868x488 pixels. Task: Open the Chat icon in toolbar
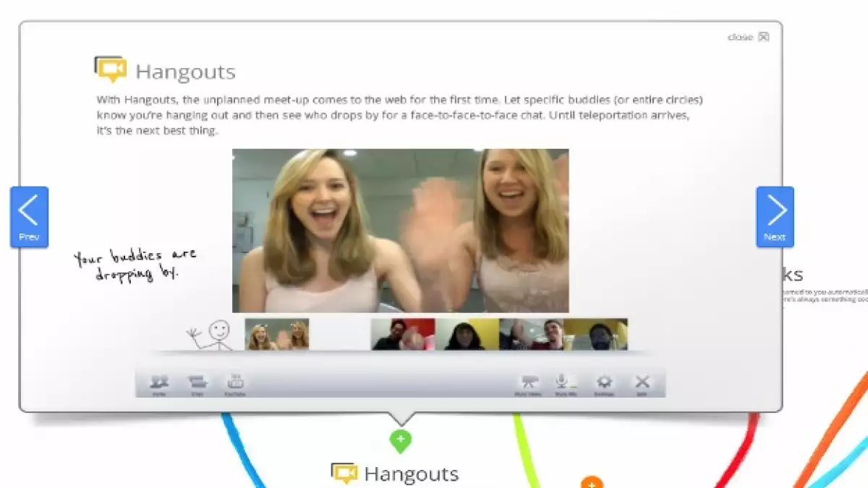(197, 382)
